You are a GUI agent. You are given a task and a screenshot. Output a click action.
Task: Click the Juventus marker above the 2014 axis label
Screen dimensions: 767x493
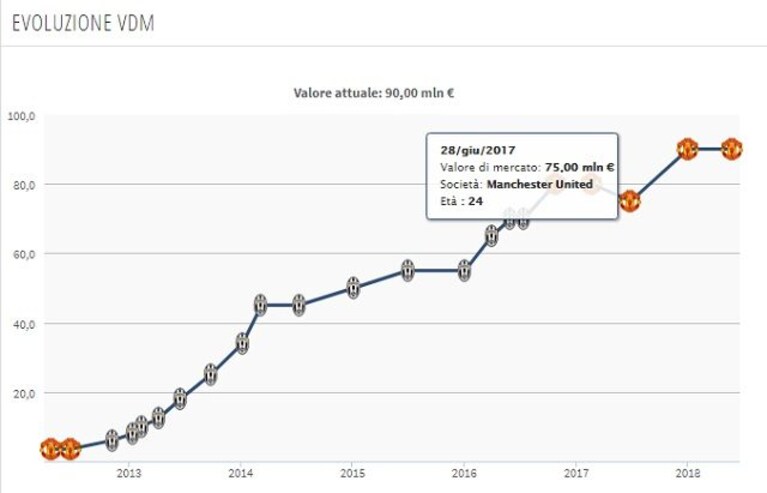click(x=242, y=344)
